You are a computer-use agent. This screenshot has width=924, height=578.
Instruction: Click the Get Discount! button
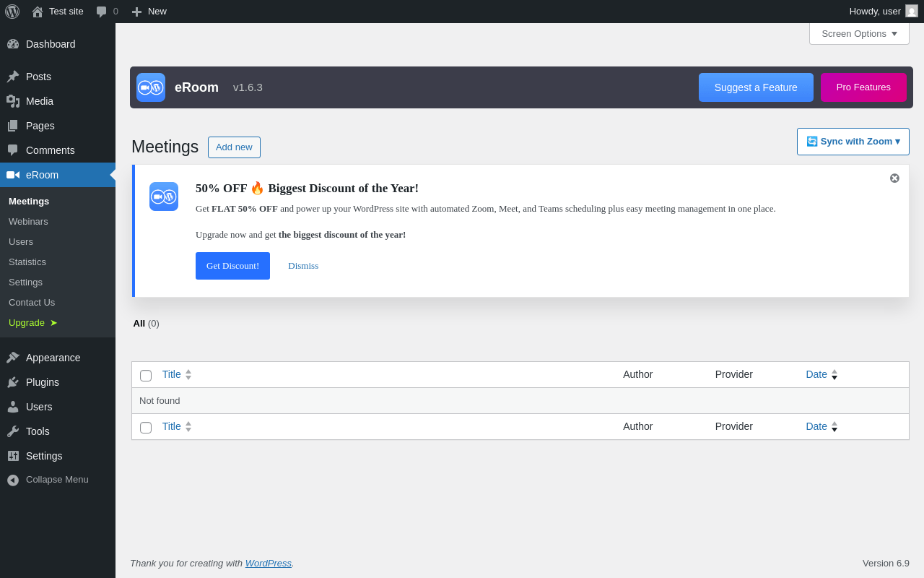click(232, 266)
